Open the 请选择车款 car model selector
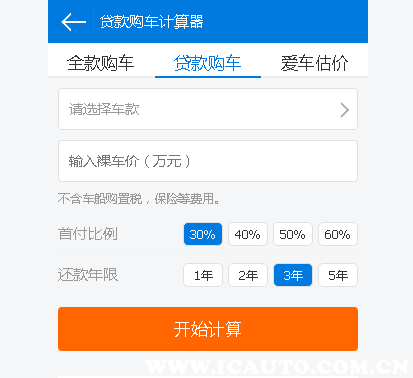Viewport: 413px width, 378px height. 208,109
